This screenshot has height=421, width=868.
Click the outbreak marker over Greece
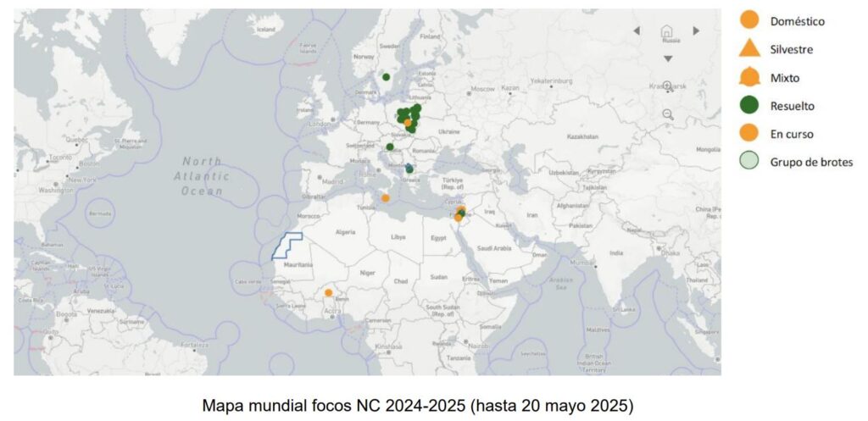pyautogui.click(x=409, y=169)
